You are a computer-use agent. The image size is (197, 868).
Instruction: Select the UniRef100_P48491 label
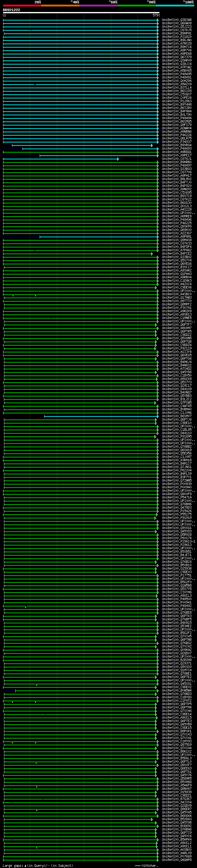click(x=177, y=78)
